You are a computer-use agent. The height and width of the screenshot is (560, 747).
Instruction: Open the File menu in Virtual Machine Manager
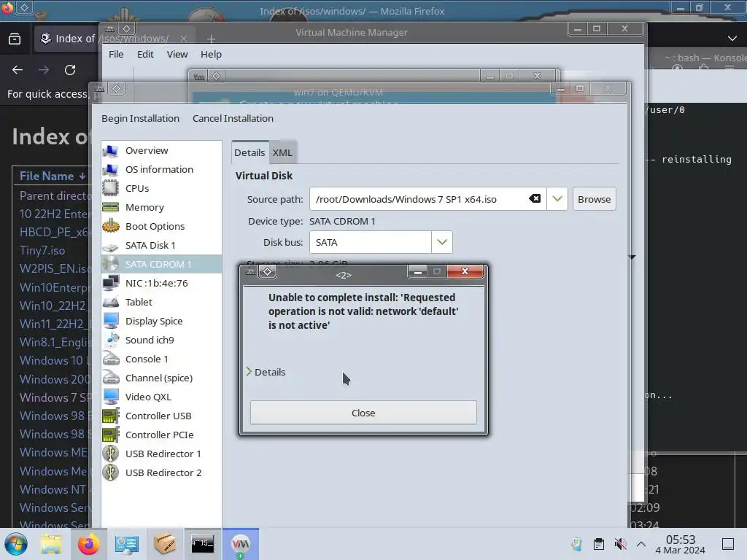(x=116, y=54)
